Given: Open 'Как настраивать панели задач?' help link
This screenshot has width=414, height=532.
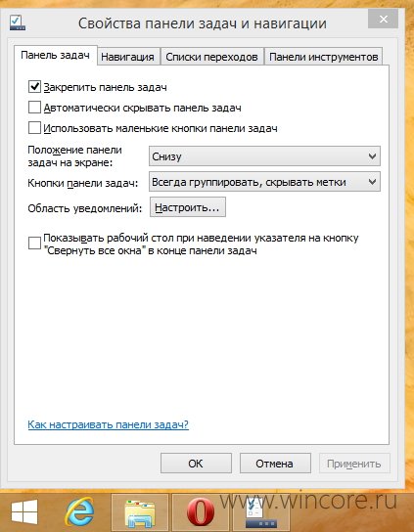Looking at the screenshot, I should pos(108,424).
